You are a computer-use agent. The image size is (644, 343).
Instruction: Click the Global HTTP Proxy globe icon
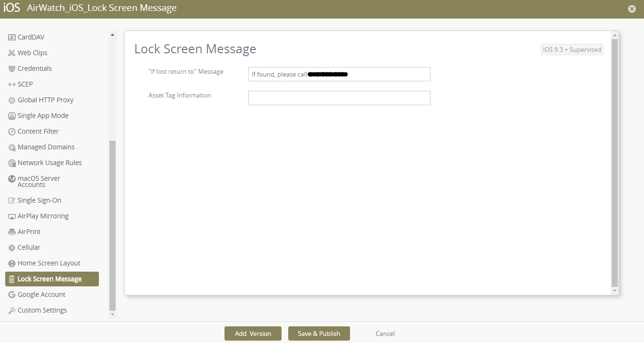pyautogui.click(x=12, y=100)
